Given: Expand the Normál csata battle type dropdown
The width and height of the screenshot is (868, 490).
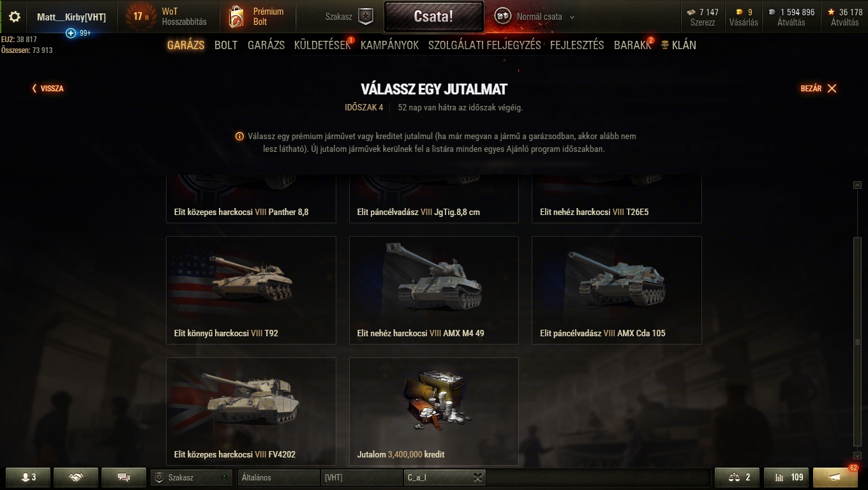Looking at the screenshot, I should click(x=572, y=17).
